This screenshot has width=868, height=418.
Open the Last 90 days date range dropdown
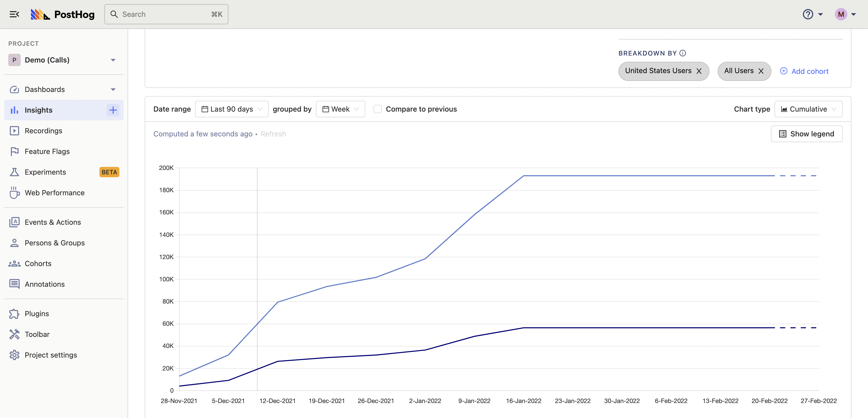(231, 109)
